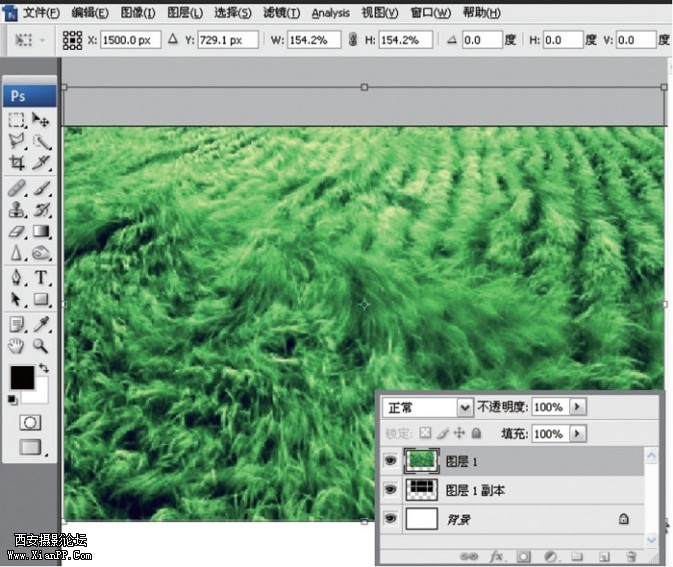Viewport: 673px width, 567px height.
Task: Open the 帮助(H) menu
Action: pyautogui.click(x=482, y=13)
